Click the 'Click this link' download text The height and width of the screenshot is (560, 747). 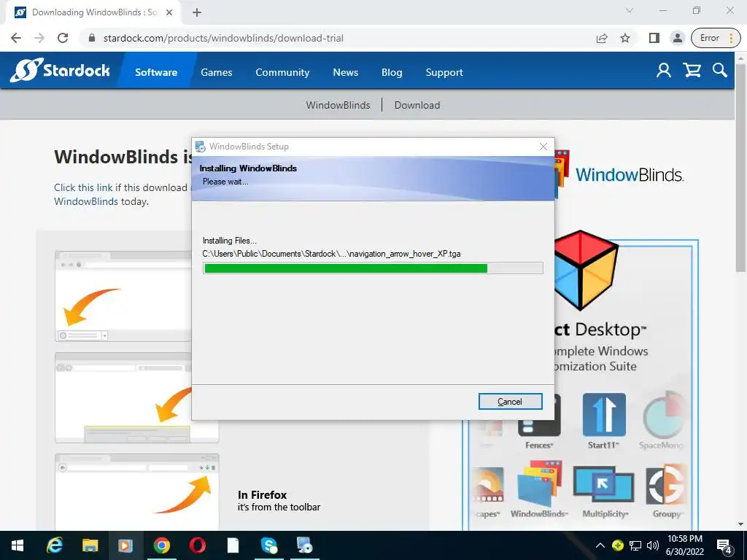click(x=83, y=187)
